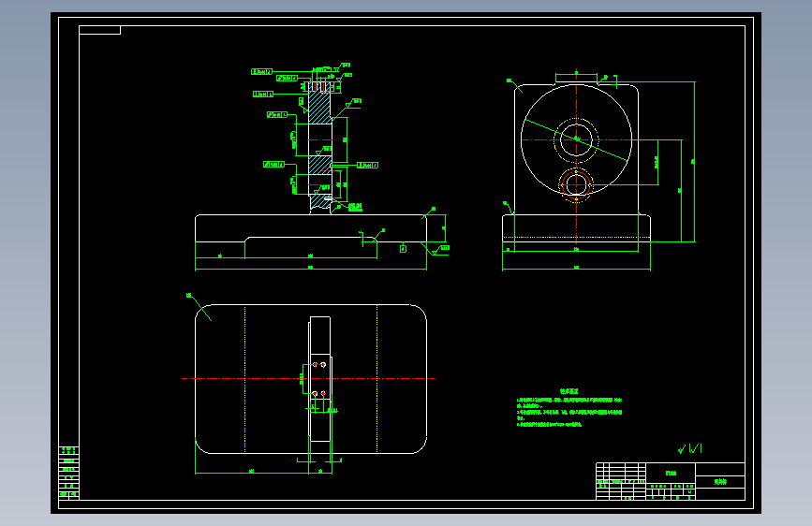Image resolution: width=812 pixels, height=526 pixels.
Task: Select the horizontal red centerline in the top view
Action: pyautogui.click(x=309, y=378)
